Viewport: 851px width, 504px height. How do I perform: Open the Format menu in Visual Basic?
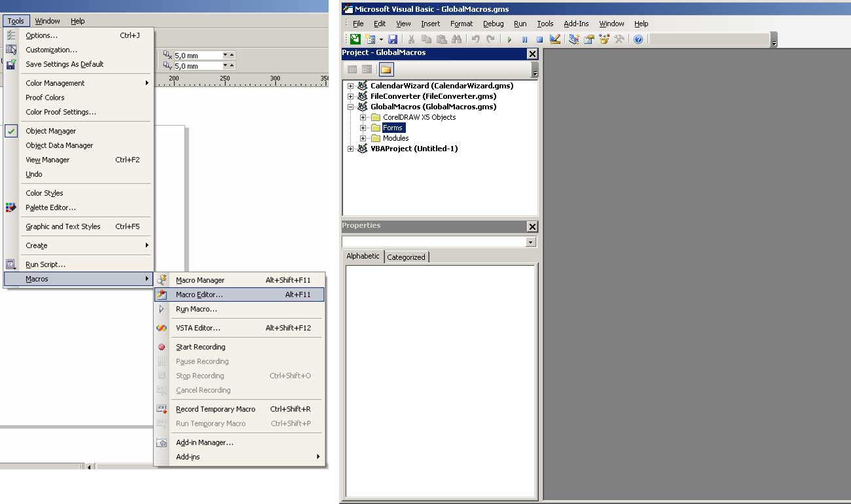pyautogui.click(x=462, y=24)
